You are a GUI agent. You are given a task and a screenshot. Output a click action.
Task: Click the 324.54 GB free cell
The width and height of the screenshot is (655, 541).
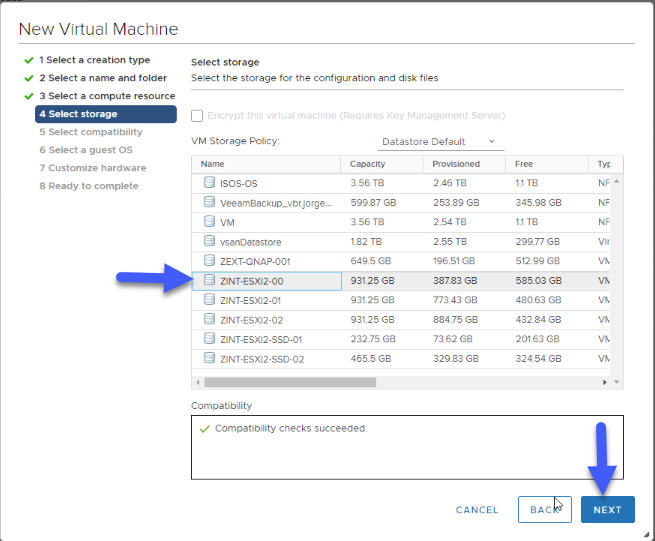(538, 358)
